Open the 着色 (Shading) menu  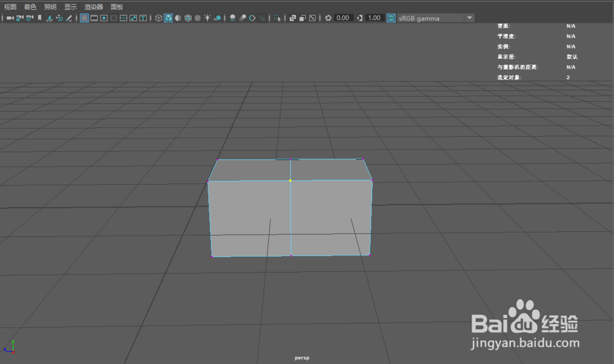pos(30,7)
